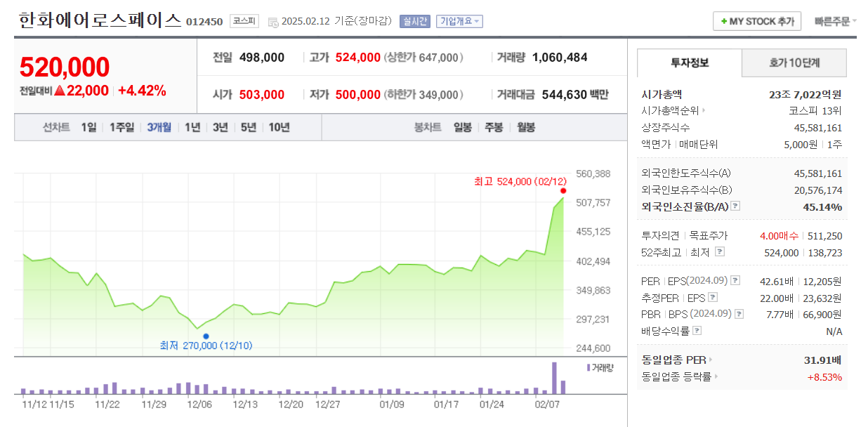Click help icon next to 52주최고 최저
Image resolution: width=868 pixels, height=427 pixels.
(x=719, y=252)
